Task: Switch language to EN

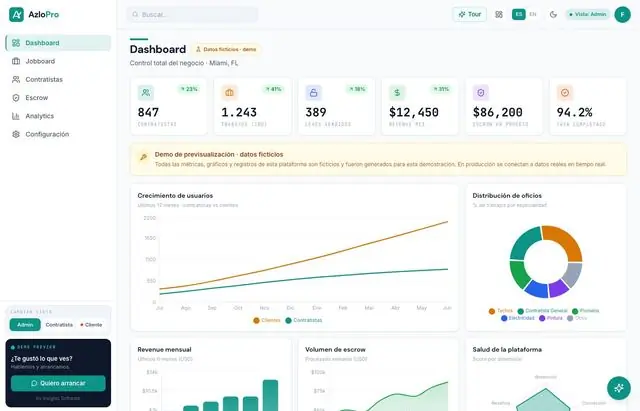Action: tap(533, 14)
